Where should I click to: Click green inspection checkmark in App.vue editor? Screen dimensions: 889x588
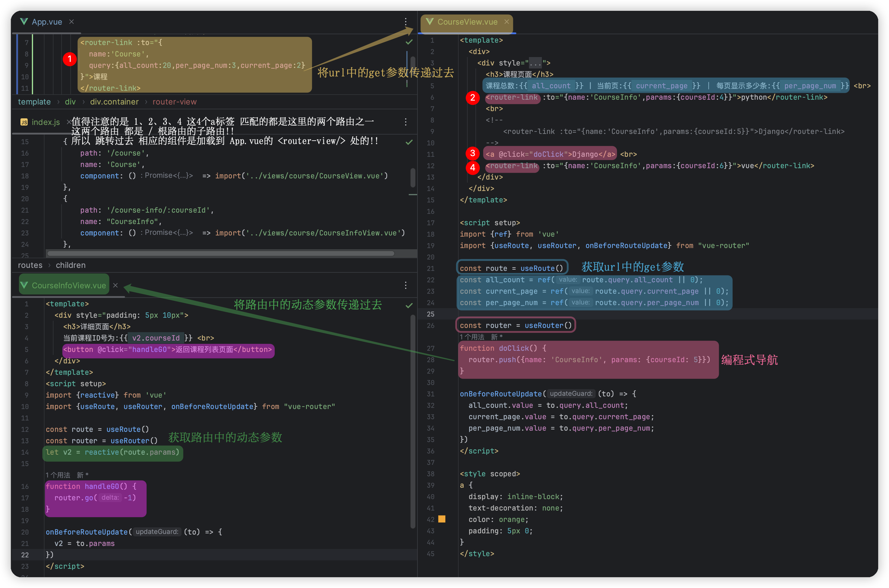(409, 42)
